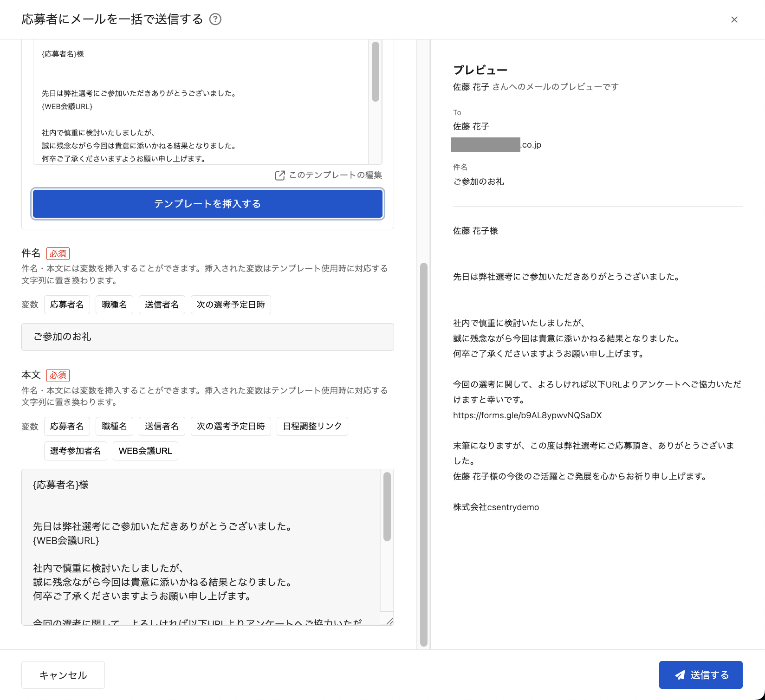Screen dimensions: 765x700
Task: Insert 応募者名 variable into subject
Action: (x=67, y=305)
